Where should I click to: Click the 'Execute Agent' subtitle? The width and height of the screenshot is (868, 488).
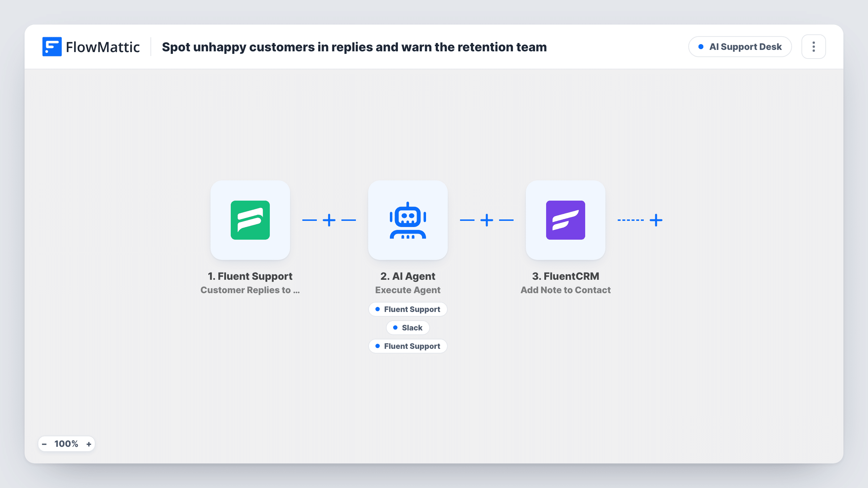click(408, 290)
